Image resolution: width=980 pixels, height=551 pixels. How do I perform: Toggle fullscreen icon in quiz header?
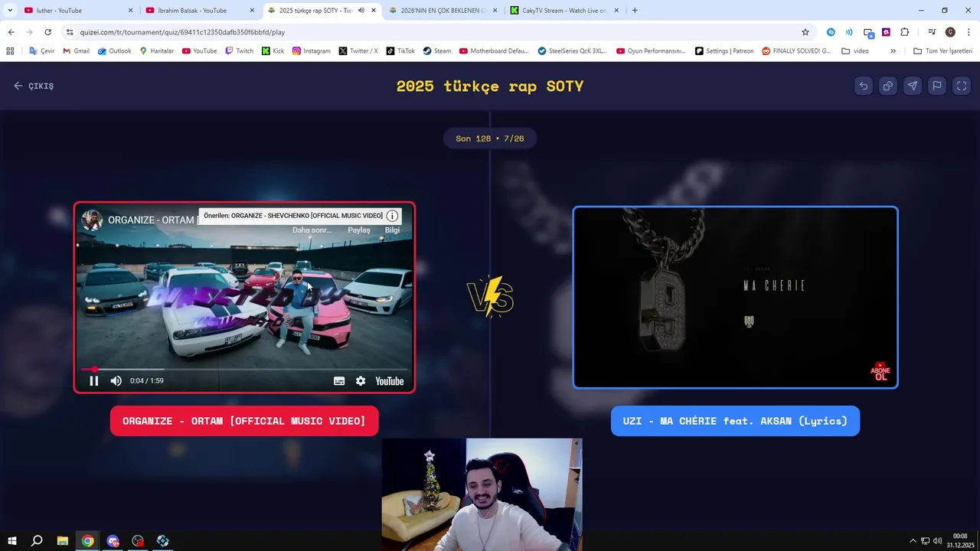962,86
